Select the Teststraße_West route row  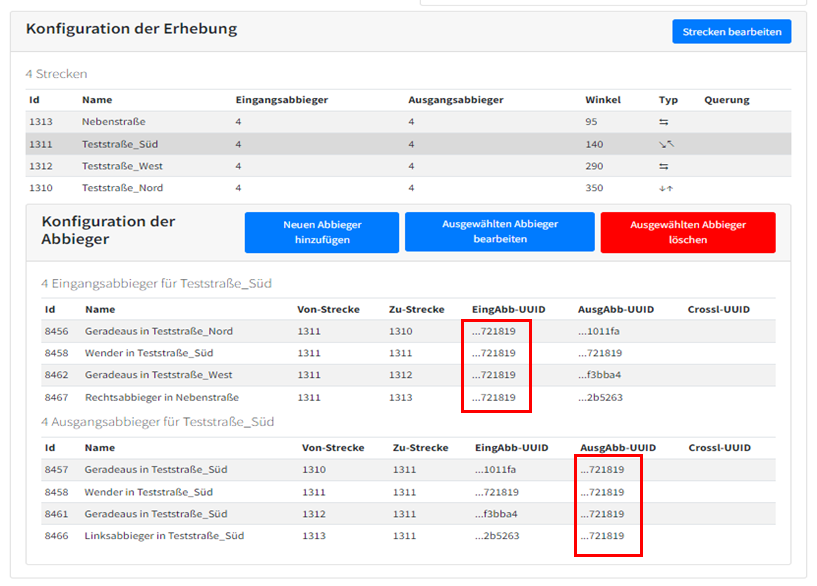(x=408, y=166)
